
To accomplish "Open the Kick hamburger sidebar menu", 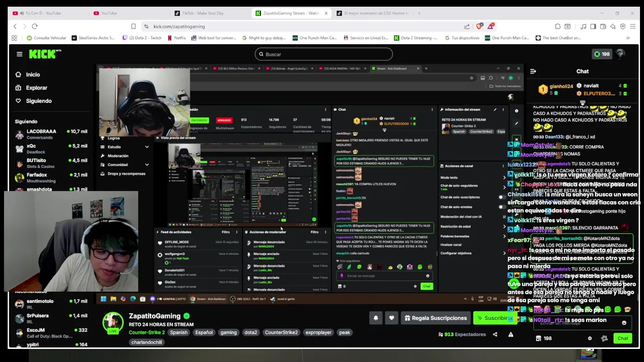I will point(19,54).
